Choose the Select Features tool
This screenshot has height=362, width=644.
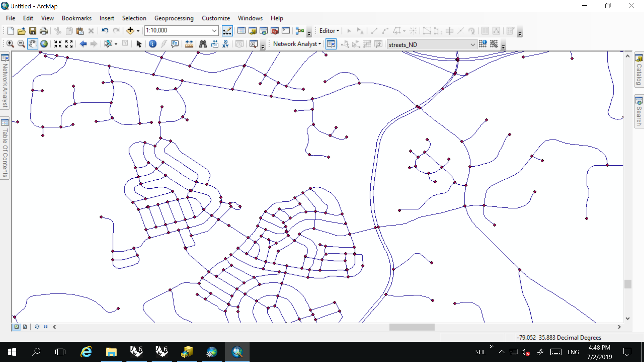click(108, 44)
